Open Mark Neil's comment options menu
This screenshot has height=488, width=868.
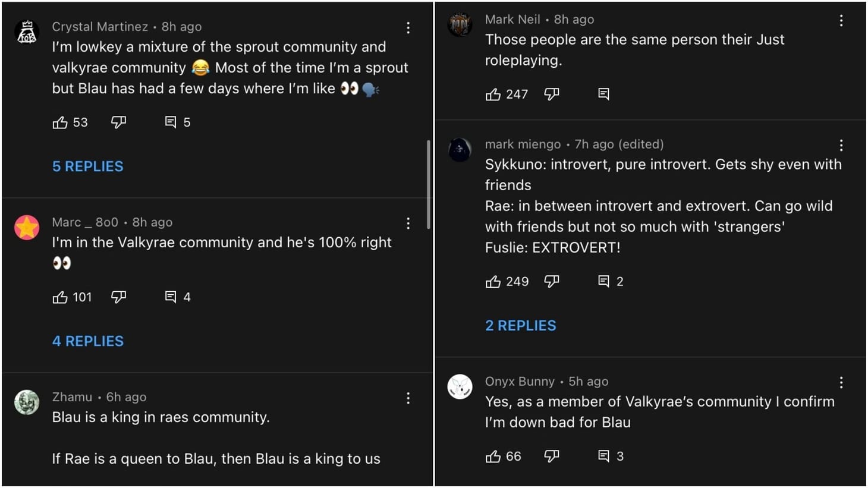tap(841, 20)
